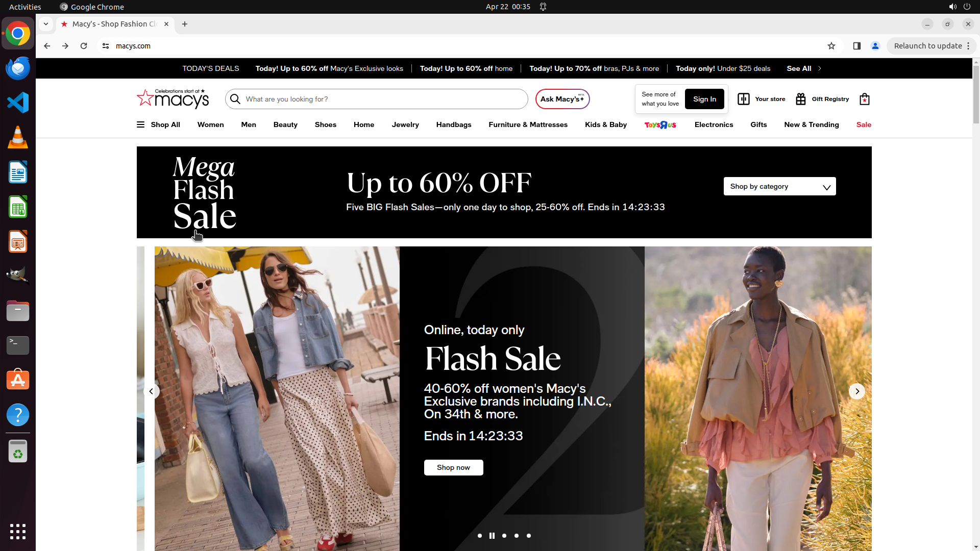Screen dimensions: 980x551
Task: Select the last carousel dot
Action: 529,536
